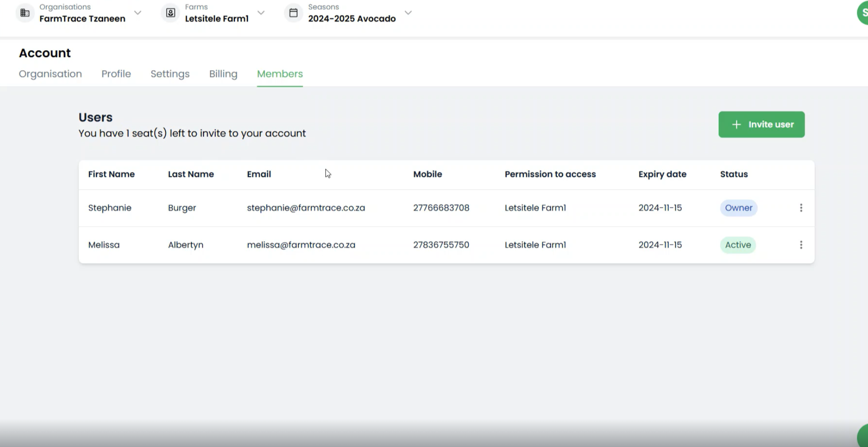The height and width of the screenshot is (447, 868).
Task: Click Letsitele Farm1 in Melissa's row
Action: point(535,245)
